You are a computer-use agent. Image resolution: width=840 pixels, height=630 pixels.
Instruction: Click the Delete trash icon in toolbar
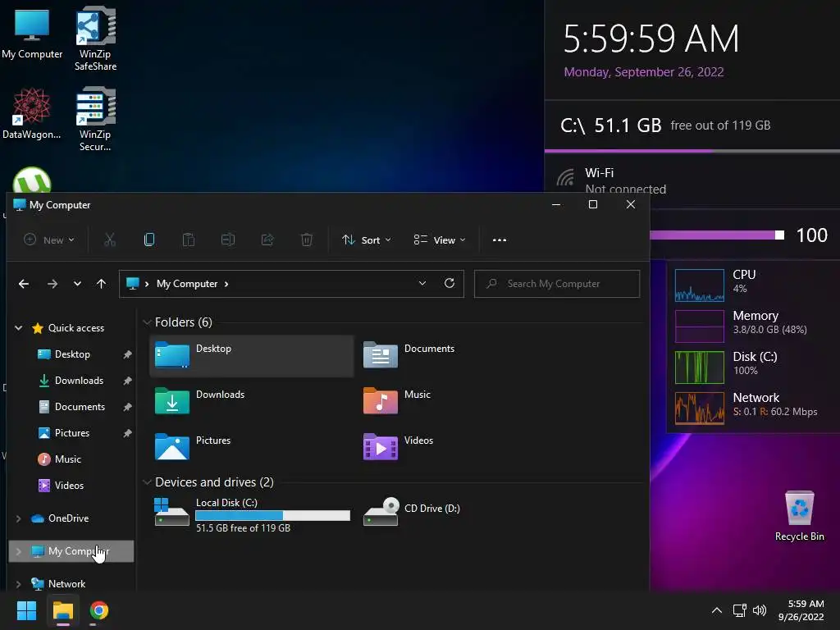[307, 240]
